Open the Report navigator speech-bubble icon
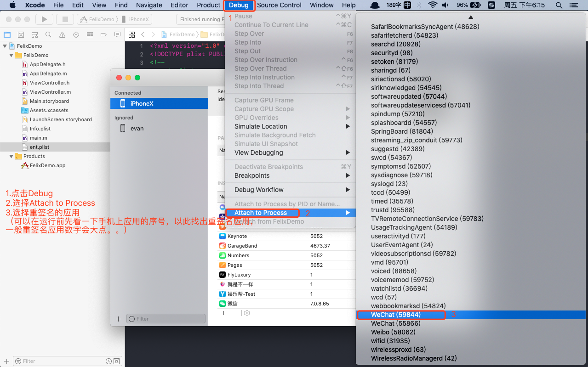Viewport: 588px width, 367px height. tap(117, 34)
